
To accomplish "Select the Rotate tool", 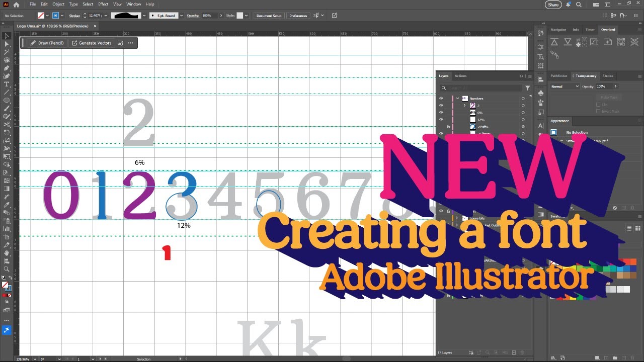I will click(7, 133).
